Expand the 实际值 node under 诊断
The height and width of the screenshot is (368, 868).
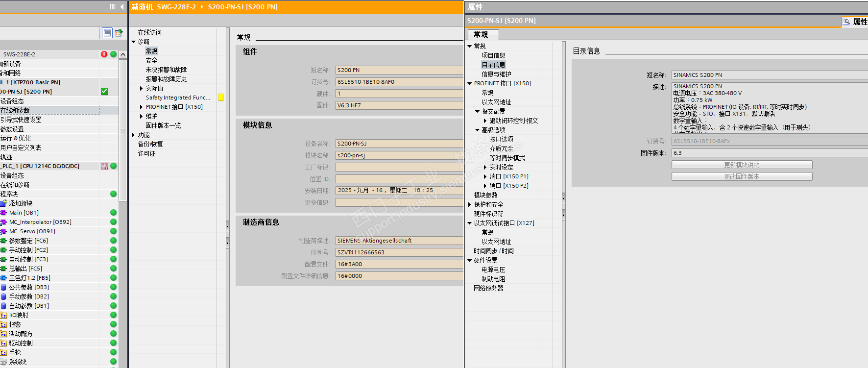tap(141, 88)
